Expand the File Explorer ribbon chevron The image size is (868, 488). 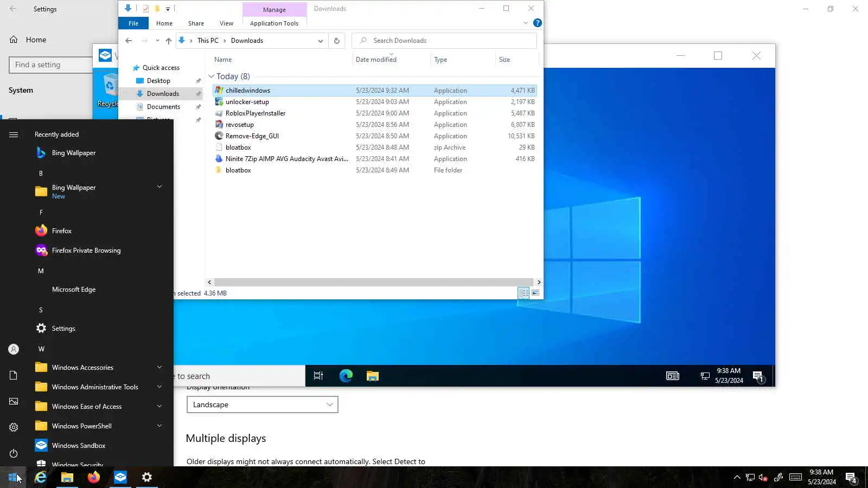click(x=525, y=23)
